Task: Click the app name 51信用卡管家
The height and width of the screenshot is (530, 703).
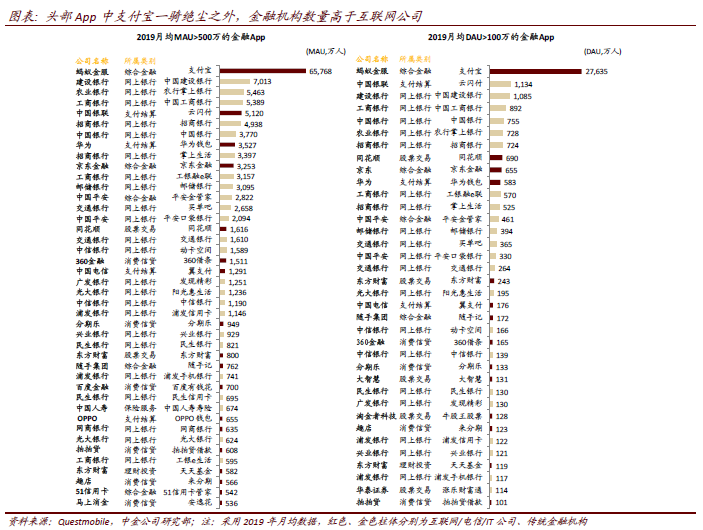Action: [187, 492]
